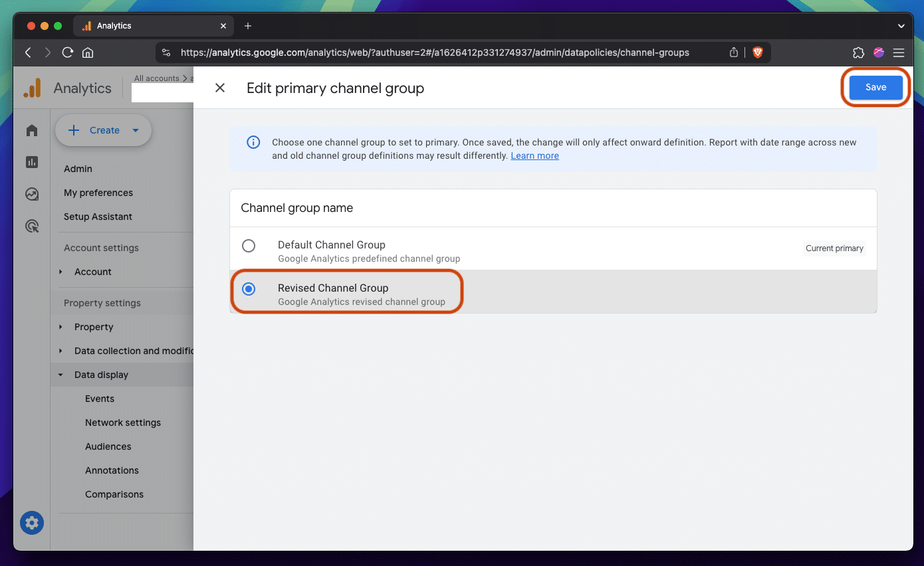Click the Channel group name header

click(x=296, y=208)
